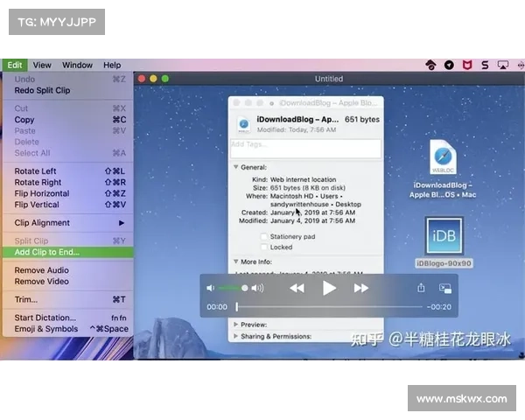
Task: Toggle the Locked checkbox
Action: coord(264,247)
